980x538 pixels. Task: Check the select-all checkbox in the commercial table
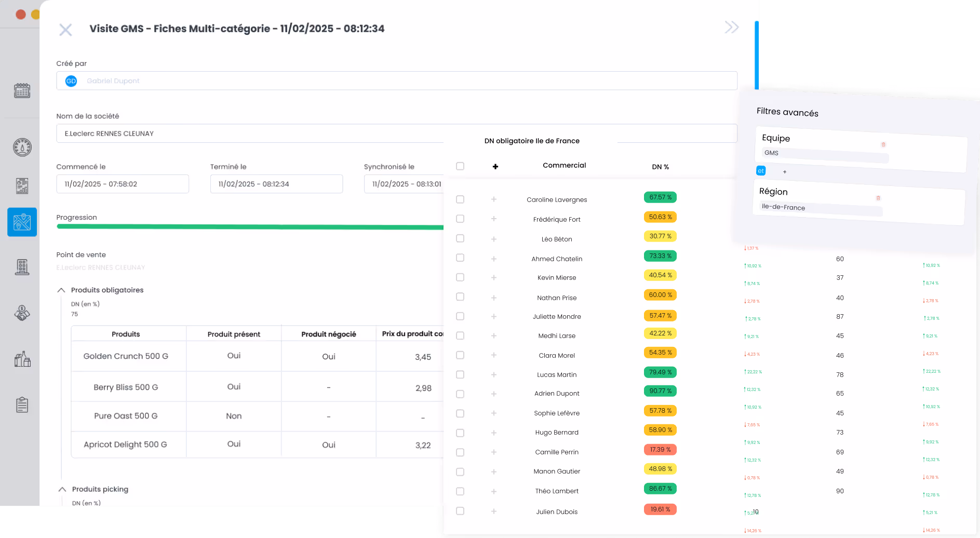[x=460, y=166]
